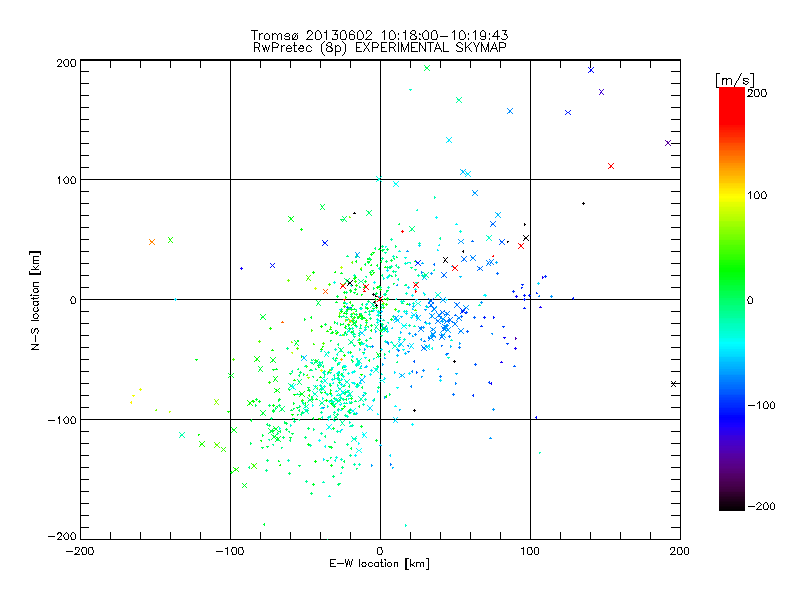Click the 0 label on the colorbar scale
This screenshot has height=600, width=800.
point(750,301)
